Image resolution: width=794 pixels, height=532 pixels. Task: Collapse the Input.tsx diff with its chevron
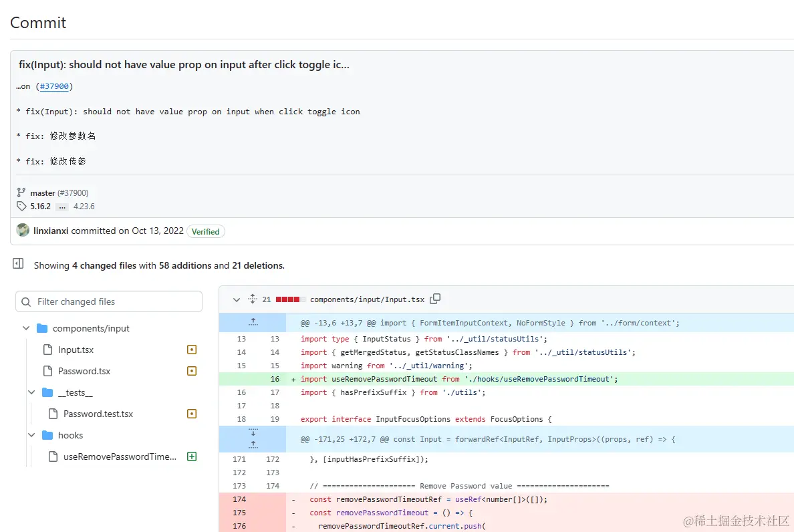[235, 299]
